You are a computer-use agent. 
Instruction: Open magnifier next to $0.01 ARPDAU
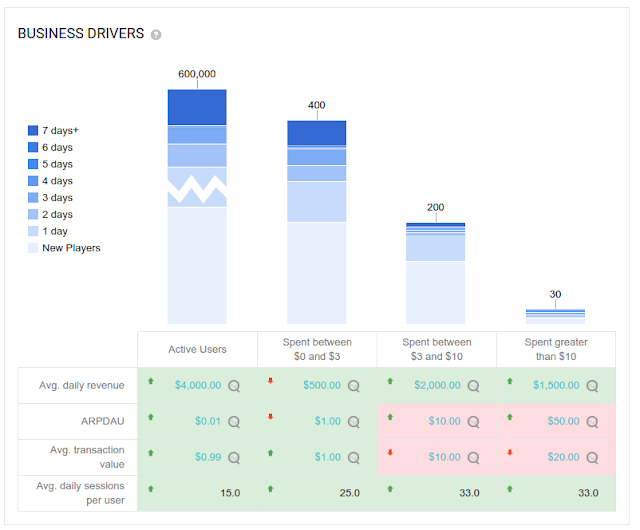pos(234,422)
